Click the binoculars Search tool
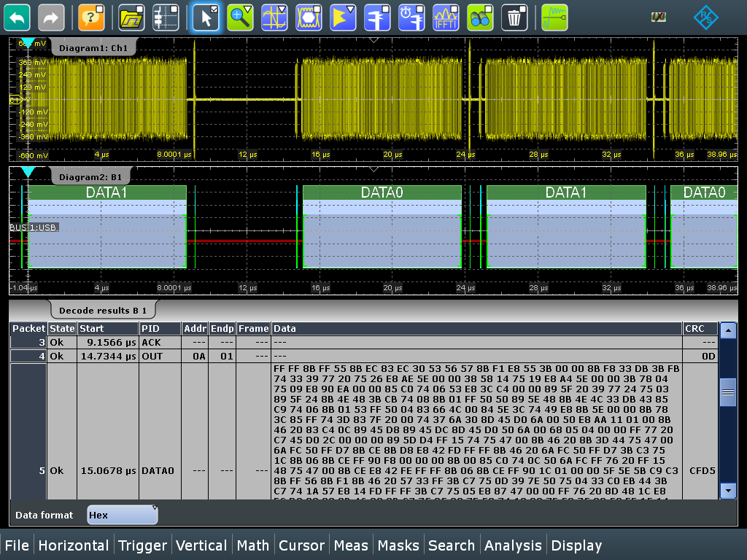747x560 pixels. click(x=481, y=17)
